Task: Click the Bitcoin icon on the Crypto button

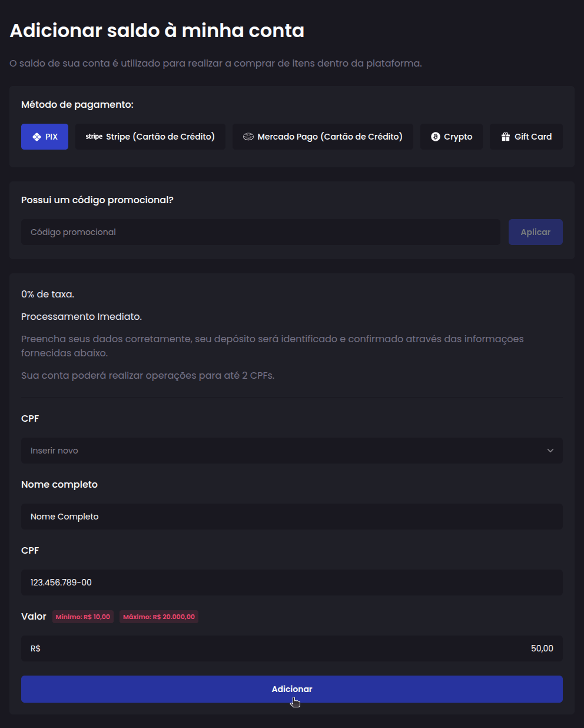Action: coord(434,137)
